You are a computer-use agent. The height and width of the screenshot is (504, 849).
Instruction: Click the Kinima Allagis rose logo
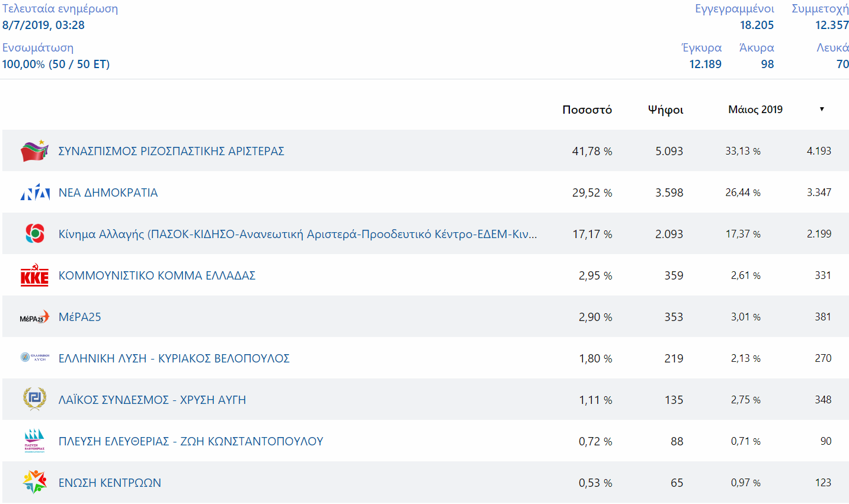point(35,233)
